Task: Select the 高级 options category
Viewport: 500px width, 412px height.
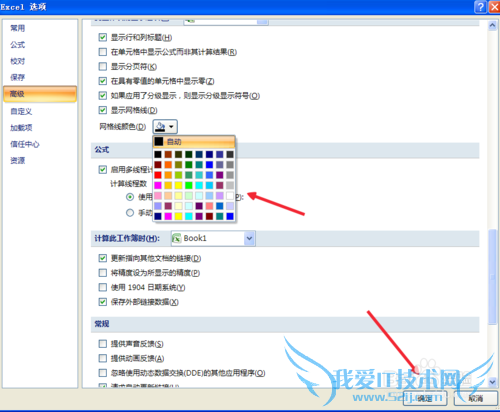Action: [x=40, y=94]
